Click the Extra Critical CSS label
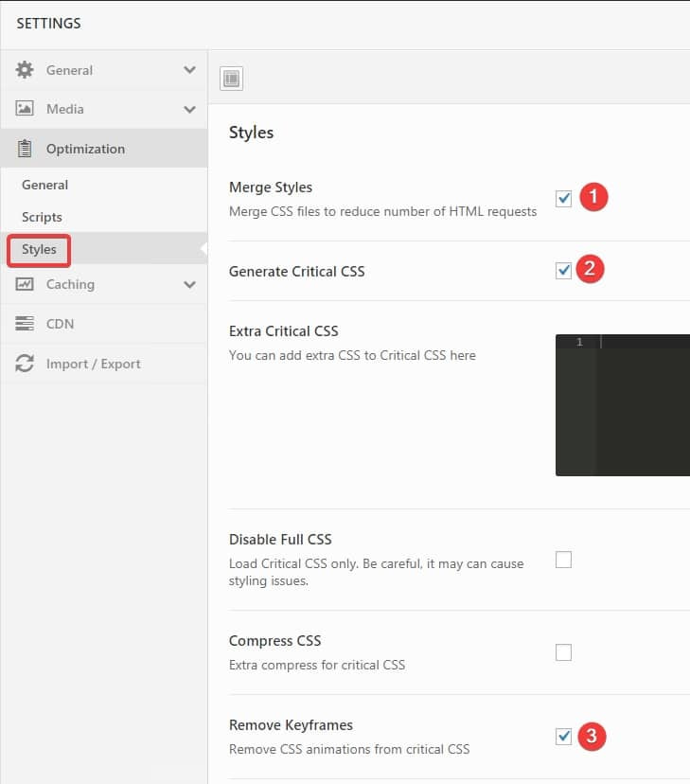This screenshot has width=690, height=784. (x=283, y=331)
